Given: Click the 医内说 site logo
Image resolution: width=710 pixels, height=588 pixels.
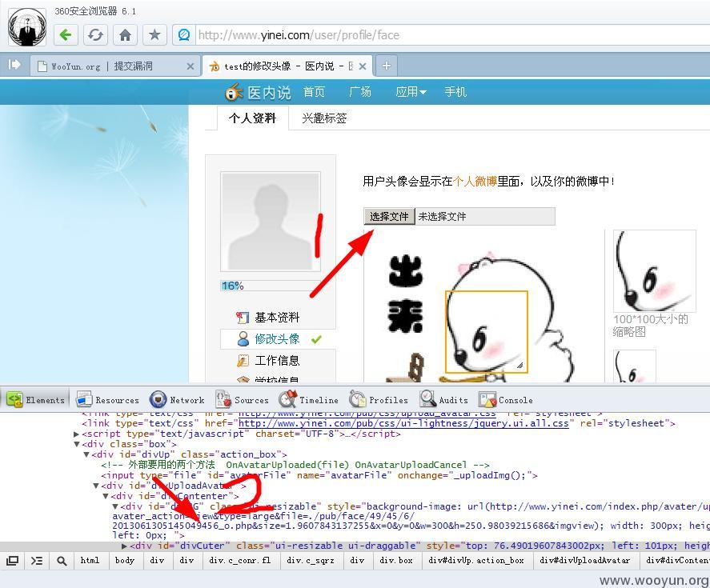Looking at the screenshot, I should coord(258,92).
